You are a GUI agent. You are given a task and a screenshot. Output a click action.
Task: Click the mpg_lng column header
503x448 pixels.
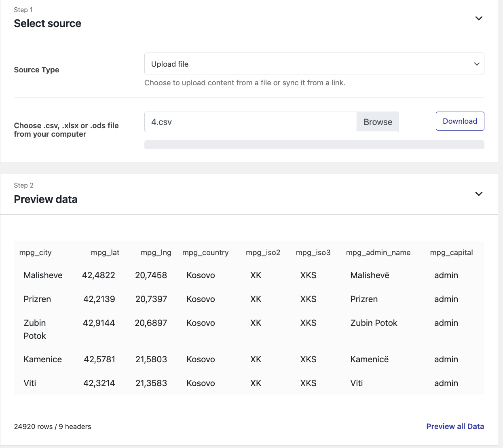pyautogui.click(x=156, y=253)
